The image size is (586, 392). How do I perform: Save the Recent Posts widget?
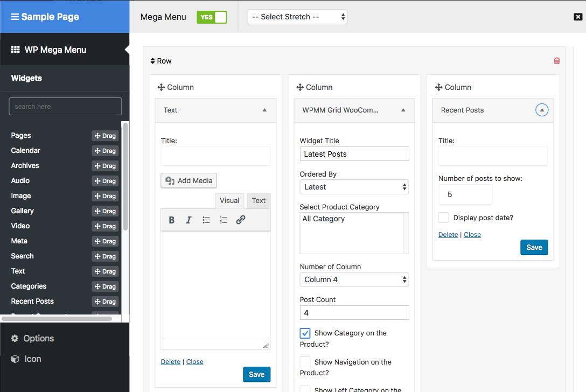tap(534, 247)
